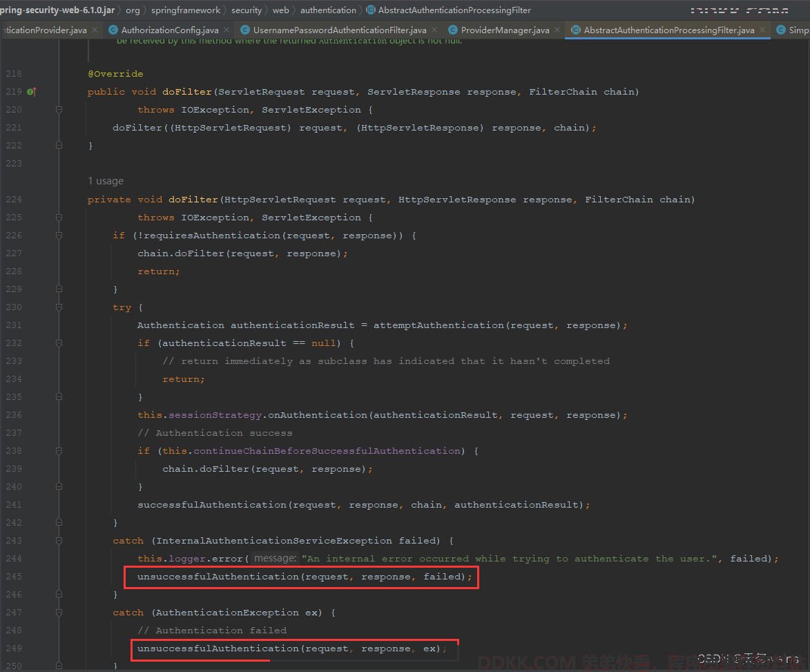Close the UsernamePasswordAuthenticationFilter.java tab

[x=434, y=30]
